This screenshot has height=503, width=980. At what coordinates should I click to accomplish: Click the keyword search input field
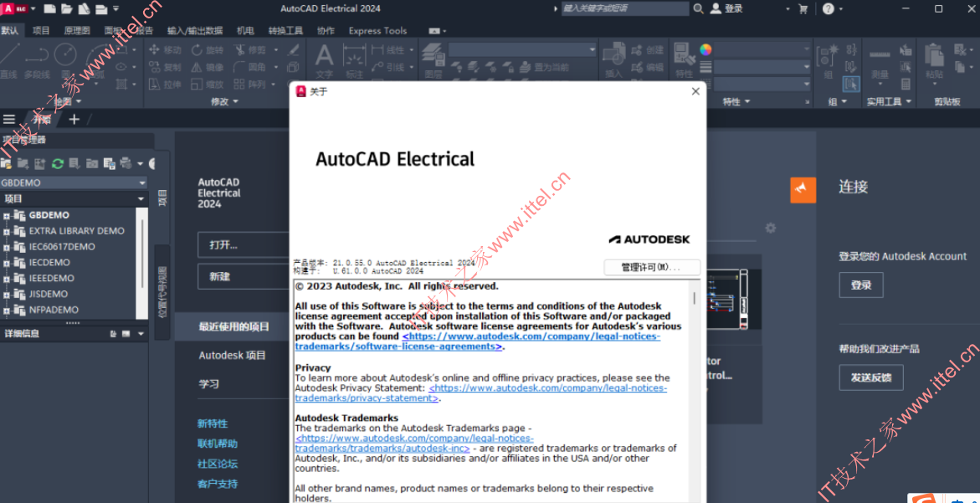click(x=624, y=8)
